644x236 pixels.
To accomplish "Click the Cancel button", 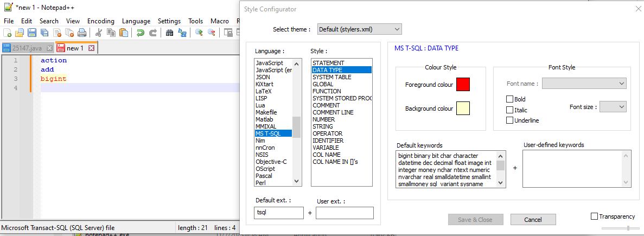I will [533, 220].
